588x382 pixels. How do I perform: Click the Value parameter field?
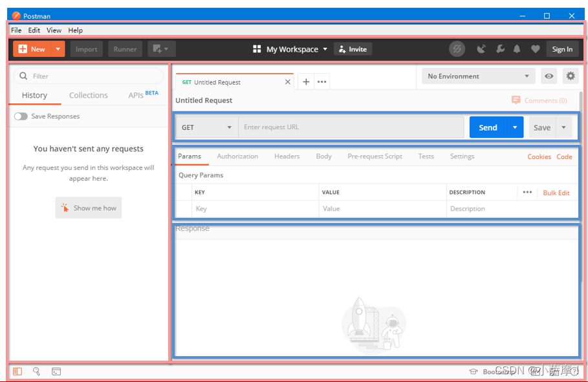382,208
